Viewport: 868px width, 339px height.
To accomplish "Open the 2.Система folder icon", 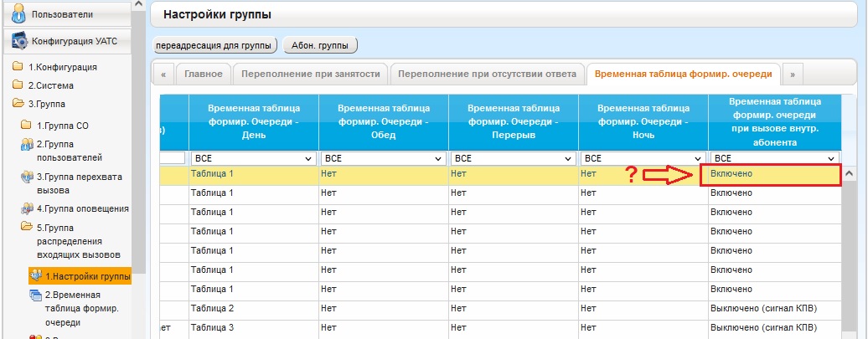I will pos(18,85).
